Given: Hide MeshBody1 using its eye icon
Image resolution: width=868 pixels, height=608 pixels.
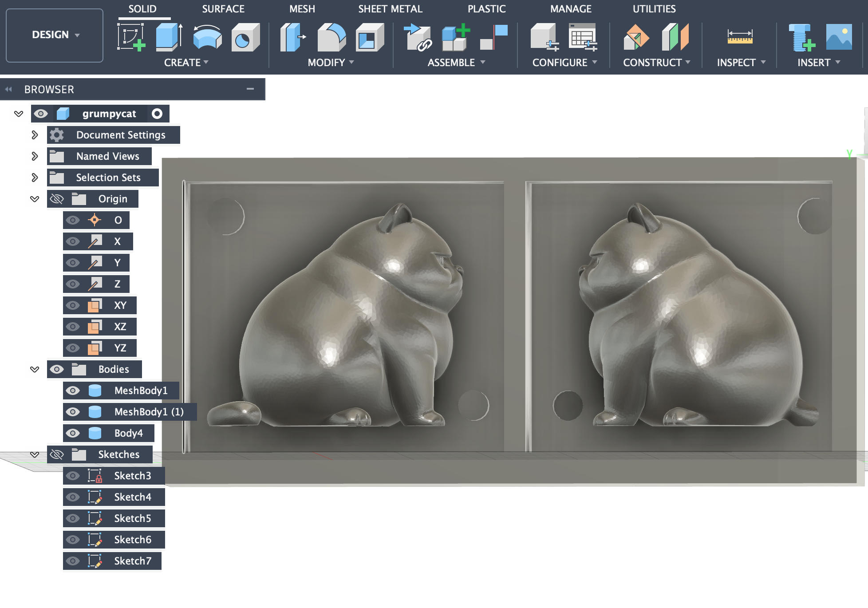Looking at the screenshot, I should pos(73,391).
